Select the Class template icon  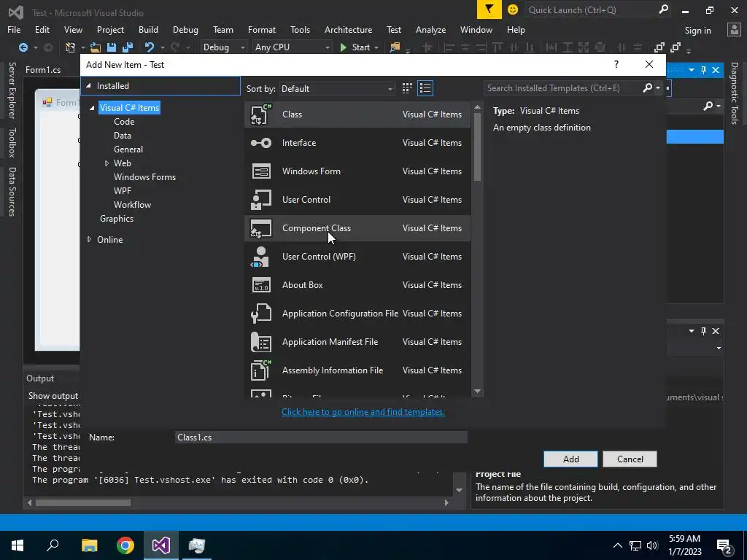261,114
